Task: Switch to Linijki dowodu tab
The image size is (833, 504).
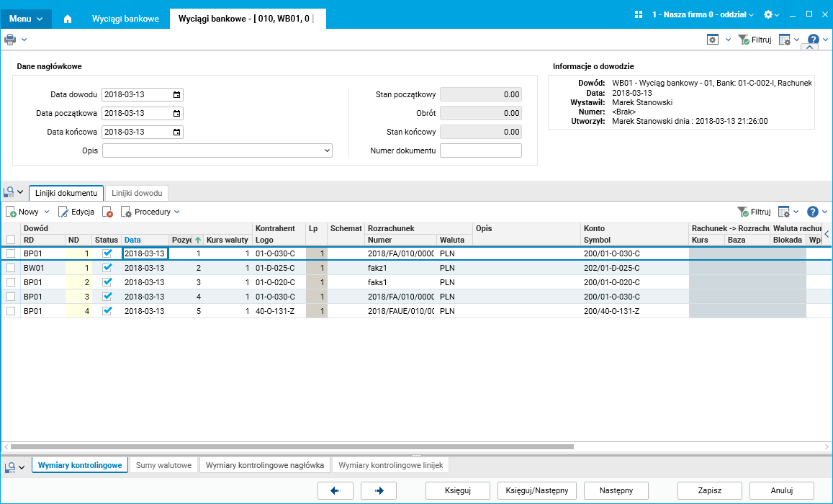Action: click(137, 193)
